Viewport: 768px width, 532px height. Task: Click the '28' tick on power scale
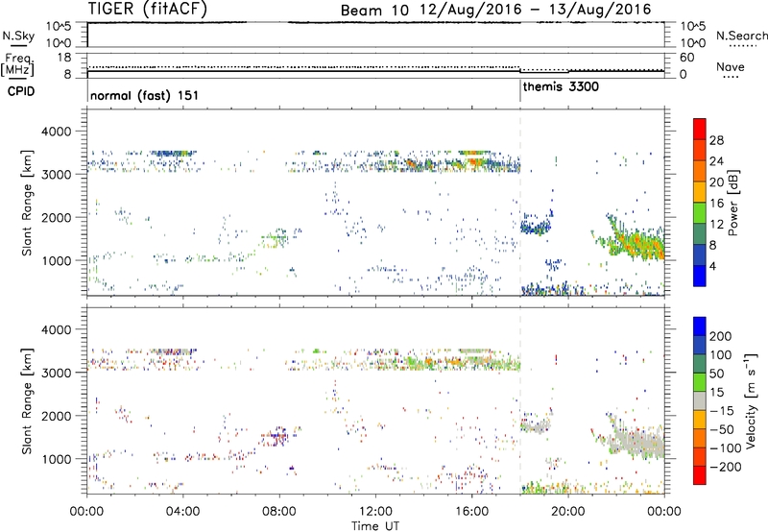716,140
